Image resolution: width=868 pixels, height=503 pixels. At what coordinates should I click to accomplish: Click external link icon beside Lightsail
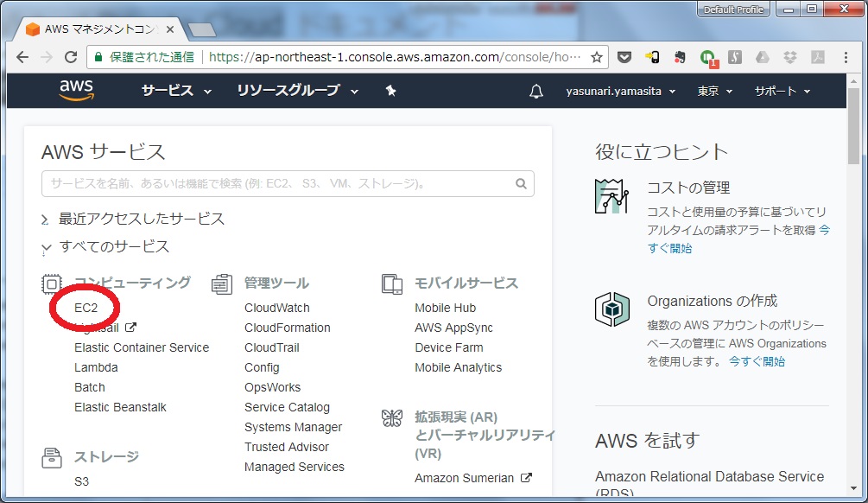[x=130, y=328]
